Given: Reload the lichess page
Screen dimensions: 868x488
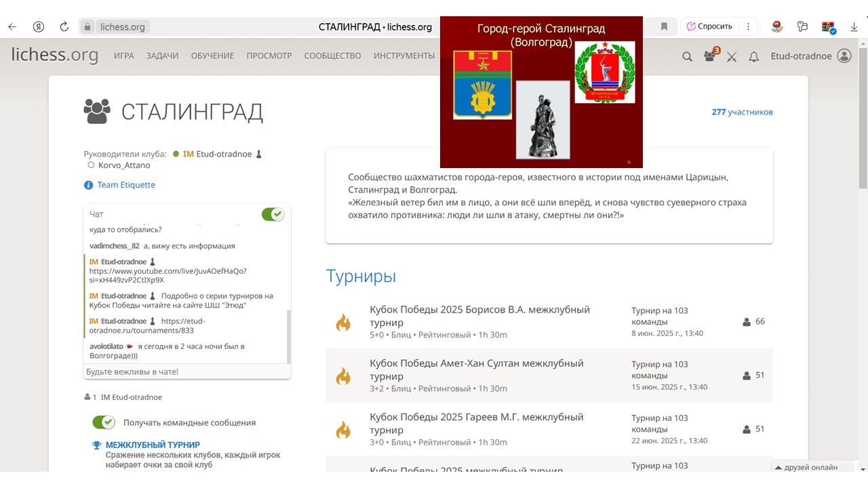Looking at the screenshot, I should [64, 26].
